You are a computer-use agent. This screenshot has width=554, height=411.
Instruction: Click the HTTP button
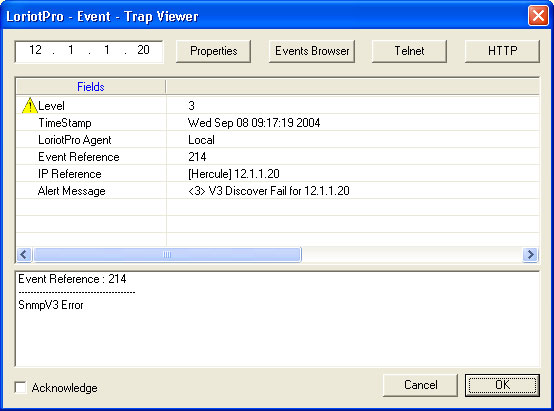[x=502, y=51]
